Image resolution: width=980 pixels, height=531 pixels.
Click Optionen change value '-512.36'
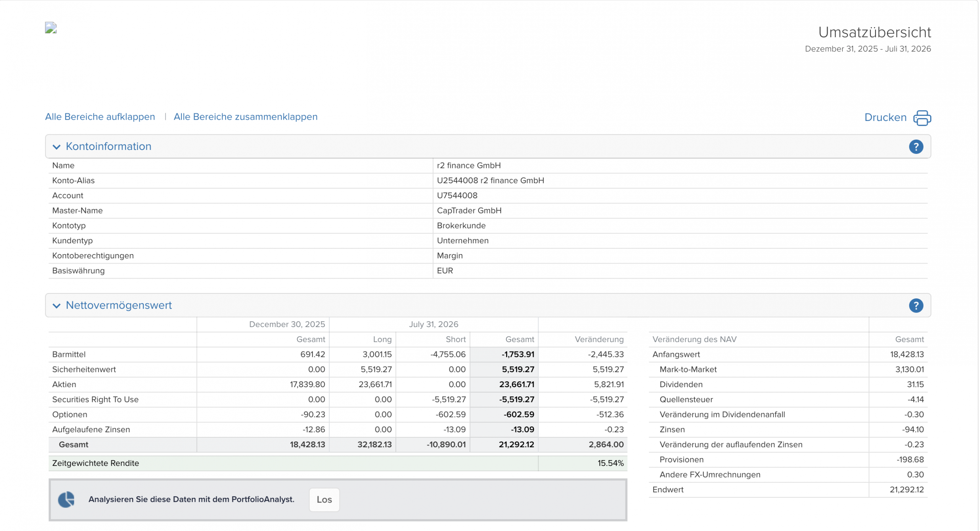610,415
